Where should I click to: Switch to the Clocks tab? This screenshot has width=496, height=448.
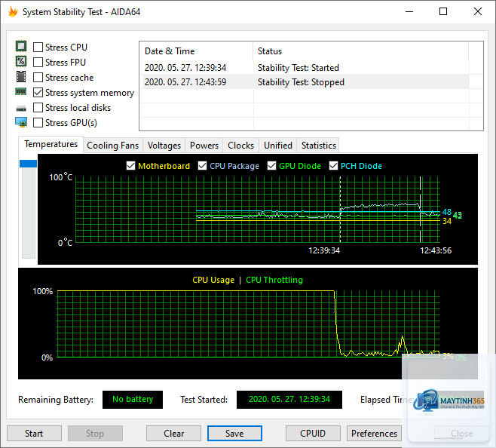[x=240, y=146]
